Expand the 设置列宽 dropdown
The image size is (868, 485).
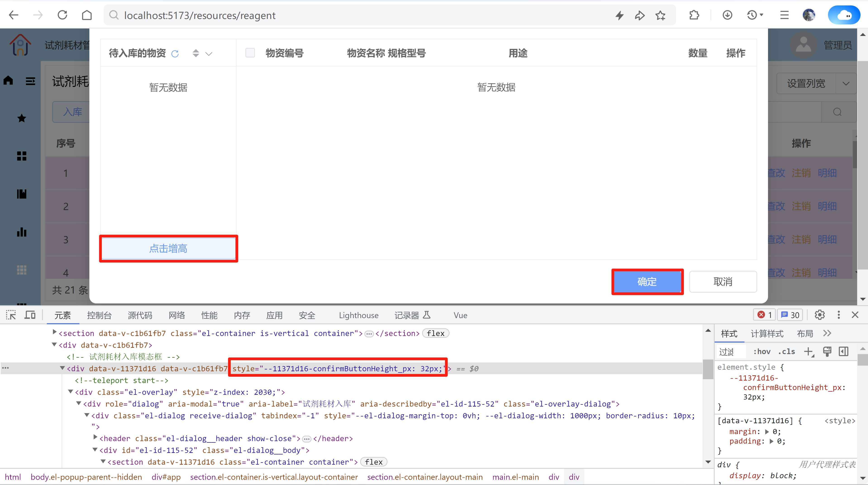[x=846, y=83]
